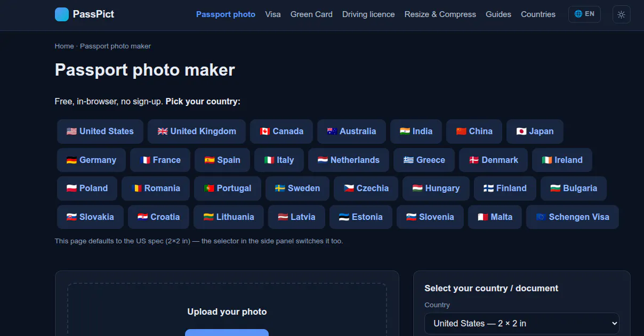Pick the Ireland country button
The image size is (644, 336).
[x=562, y=160]
